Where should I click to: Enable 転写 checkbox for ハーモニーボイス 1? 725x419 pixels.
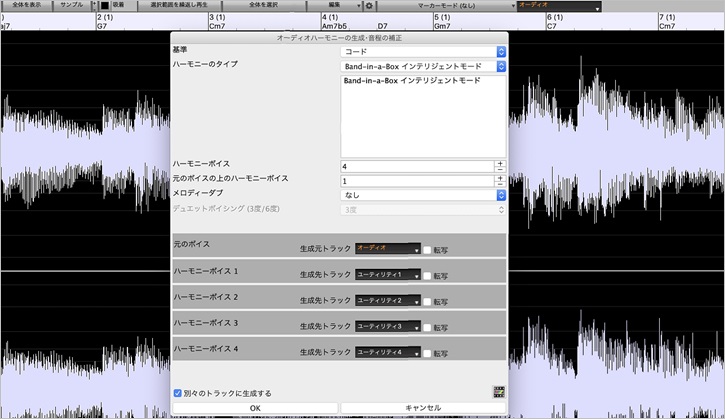pos(427,276)
